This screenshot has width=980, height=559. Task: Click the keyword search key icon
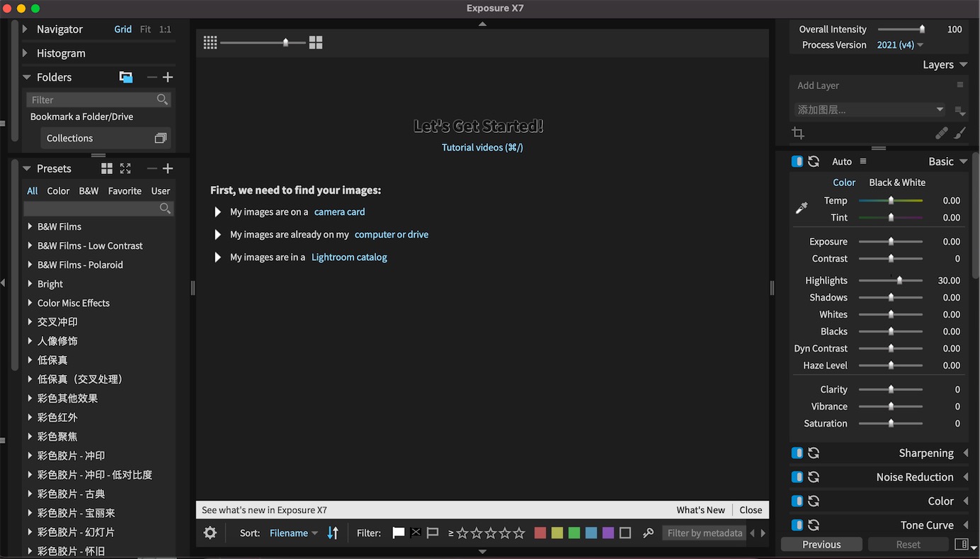click(x=648, y=533)
